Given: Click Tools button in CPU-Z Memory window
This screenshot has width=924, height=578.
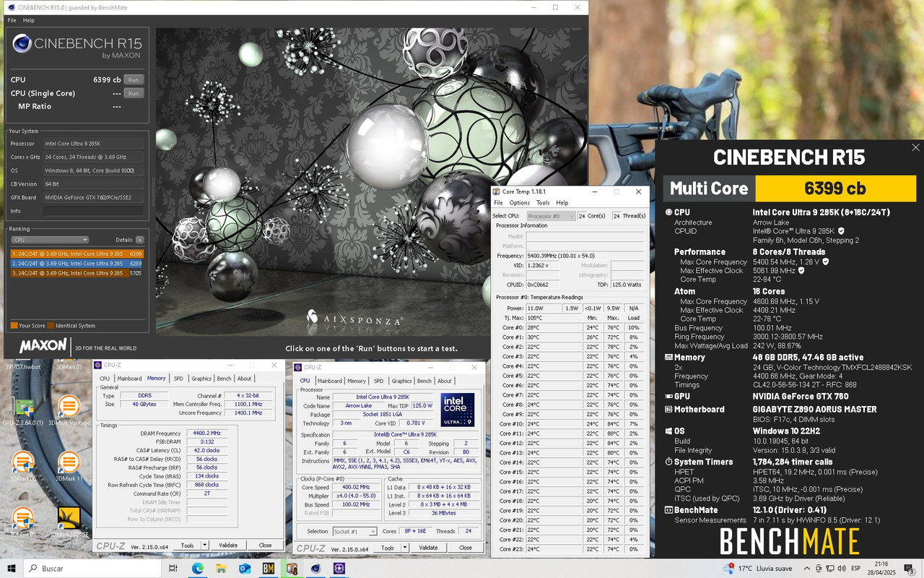Looking at the screenshot, I should (187, 545).
